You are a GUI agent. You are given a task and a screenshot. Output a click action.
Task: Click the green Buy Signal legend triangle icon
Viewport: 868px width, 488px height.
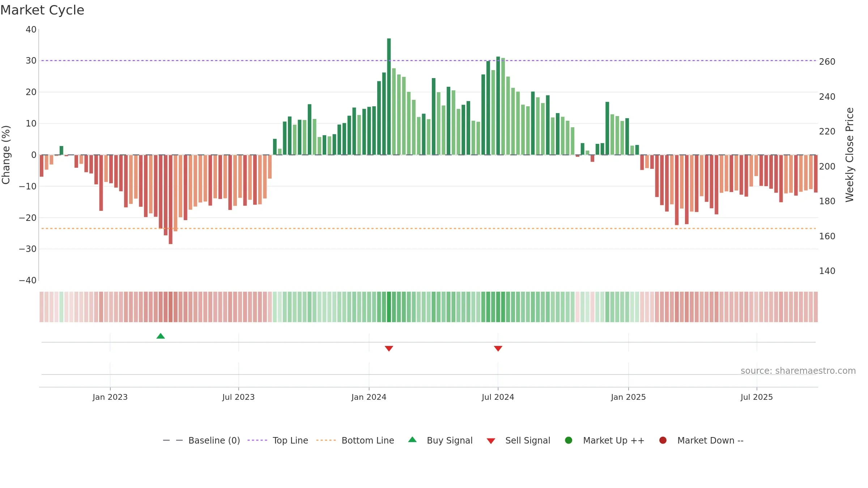click(412, 440)
